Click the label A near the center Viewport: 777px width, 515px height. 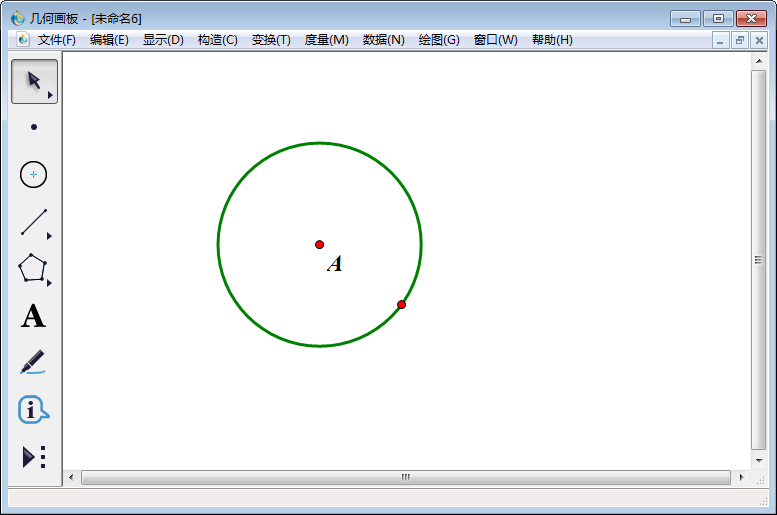coord(335,264)
